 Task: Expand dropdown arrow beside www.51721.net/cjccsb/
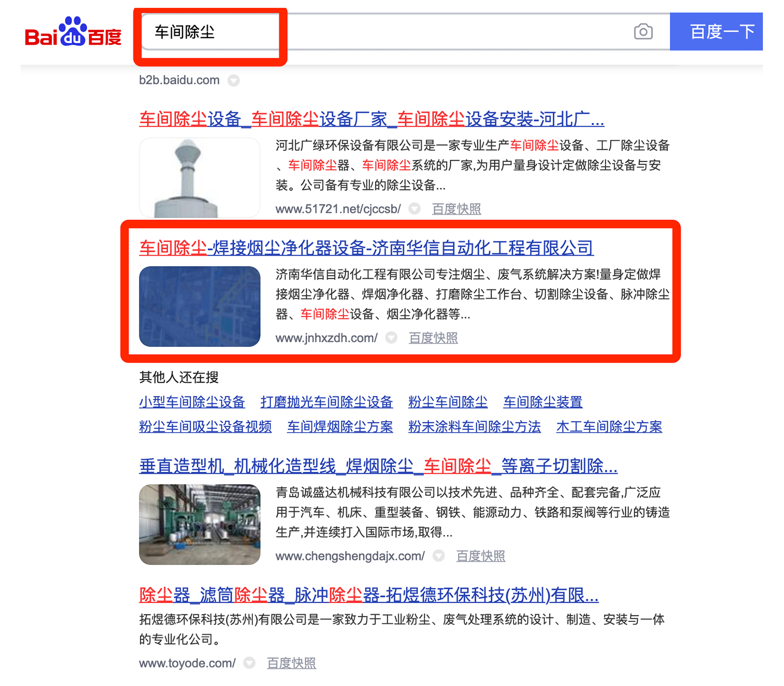point(415,209)
